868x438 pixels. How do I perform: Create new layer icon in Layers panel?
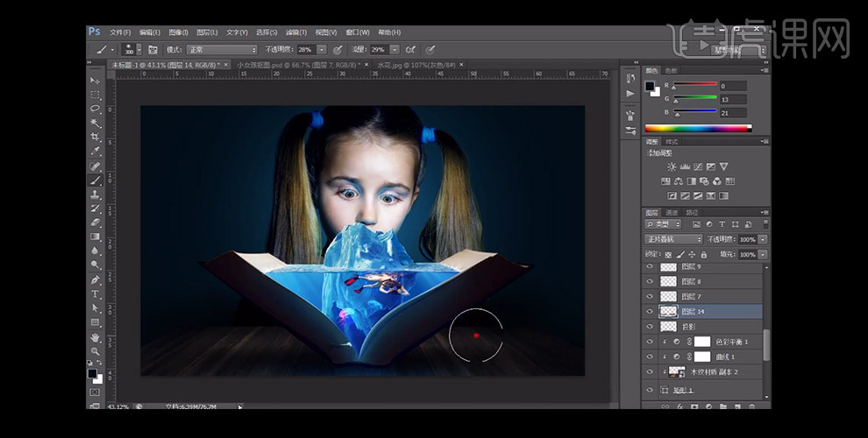tap(737, 406)
